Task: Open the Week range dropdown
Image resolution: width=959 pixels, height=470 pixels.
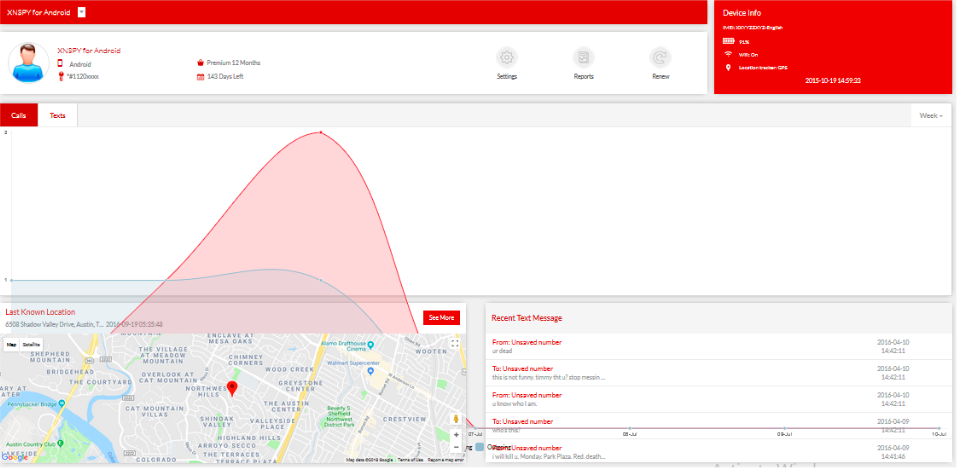Action: point(931,116)
